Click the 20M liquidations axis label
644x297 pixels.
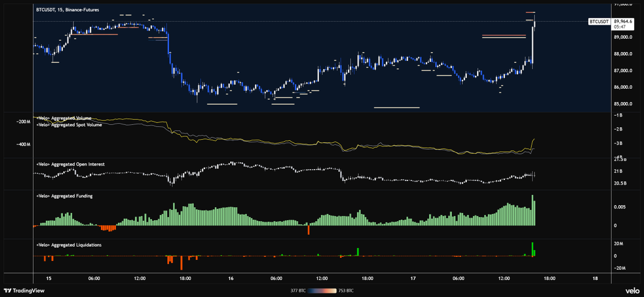pos(619,244)
